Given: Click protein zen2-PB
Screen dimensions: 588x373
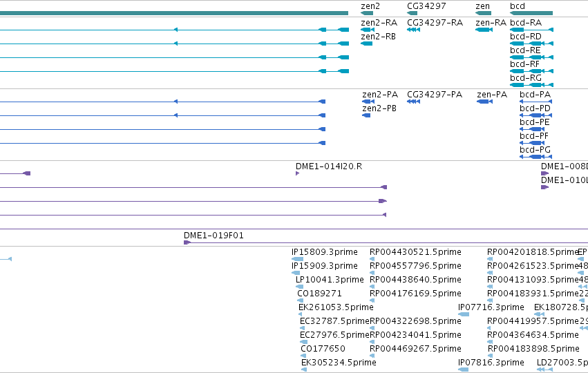Looking at the screenshot, I should (x=379, y=108).
